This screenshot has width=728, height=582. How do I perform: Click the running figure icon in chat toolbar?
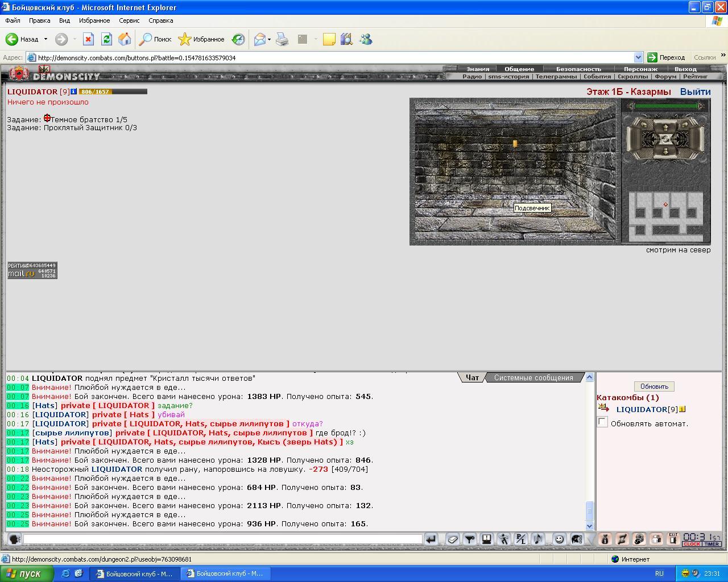coord(504,539)
